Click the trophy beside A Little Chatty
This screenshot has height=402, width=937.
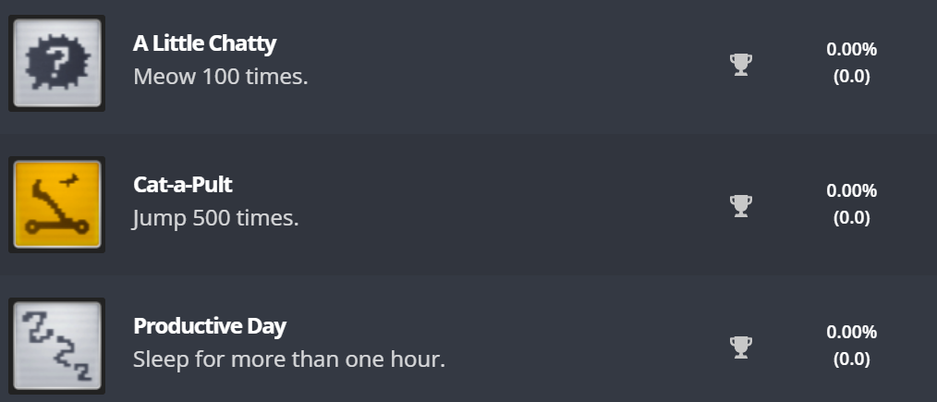pyautogui.click(x=740, y=64)
